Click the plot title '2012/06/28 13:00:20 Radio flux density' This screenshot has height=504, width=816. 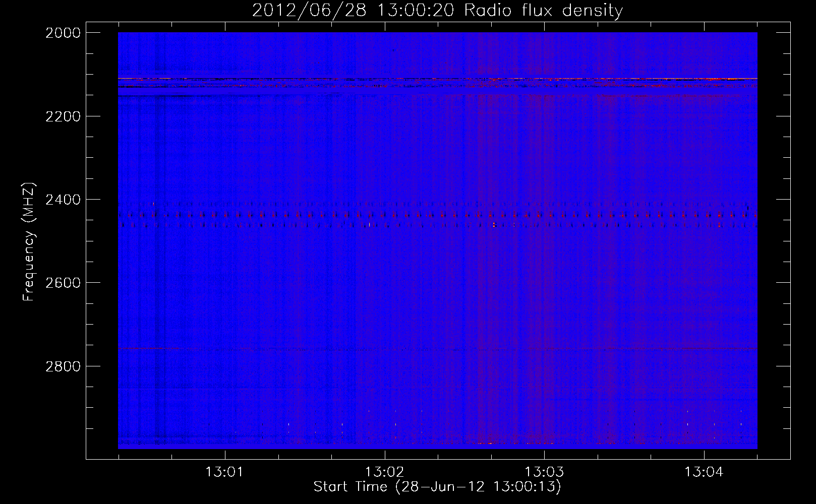click(x=437, y=10)
